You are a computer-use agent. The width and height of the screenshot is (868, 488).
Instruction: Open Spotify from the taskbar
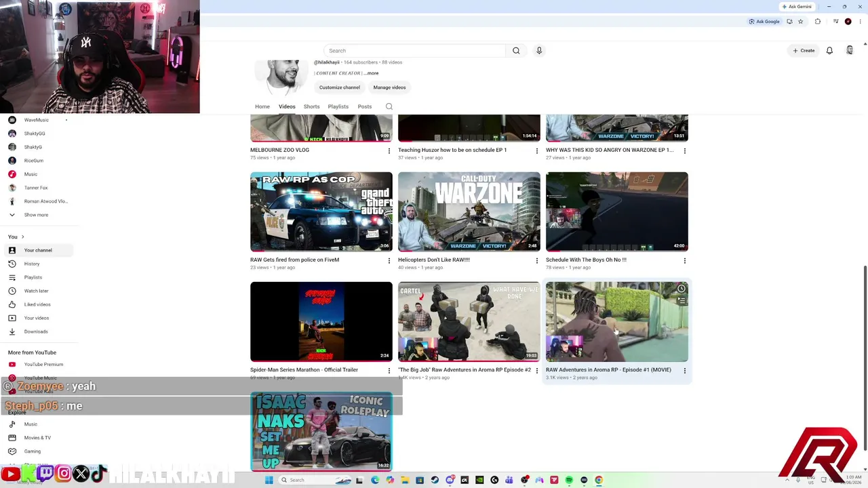[x=569, y=480]
